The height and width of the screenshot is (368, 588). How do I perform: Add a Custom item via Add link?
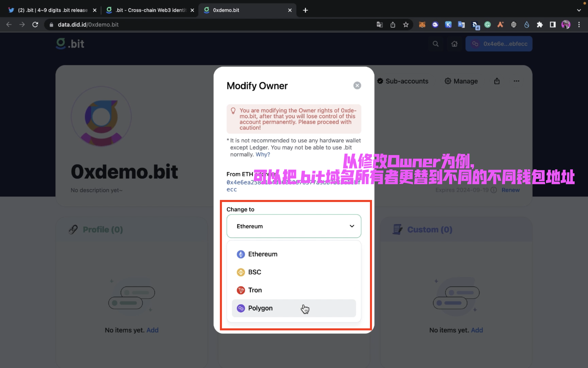click(x=477, y=330)
